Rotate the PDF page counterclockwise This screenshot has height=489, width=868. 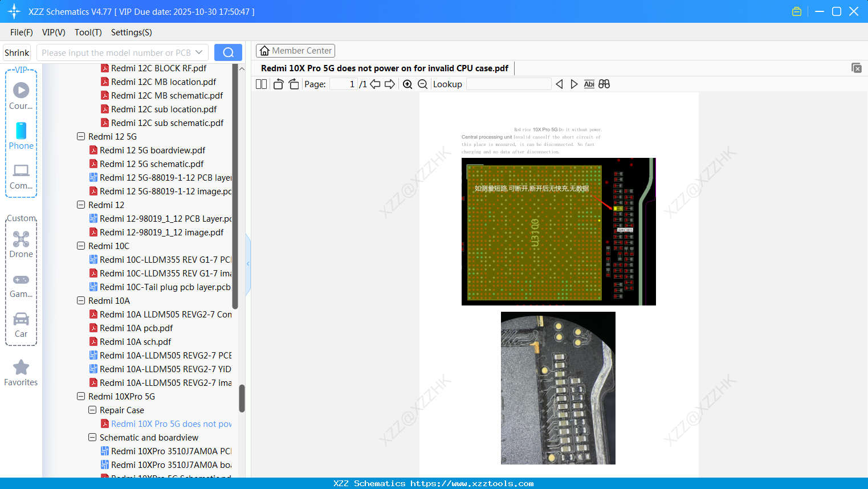point(278,83)
